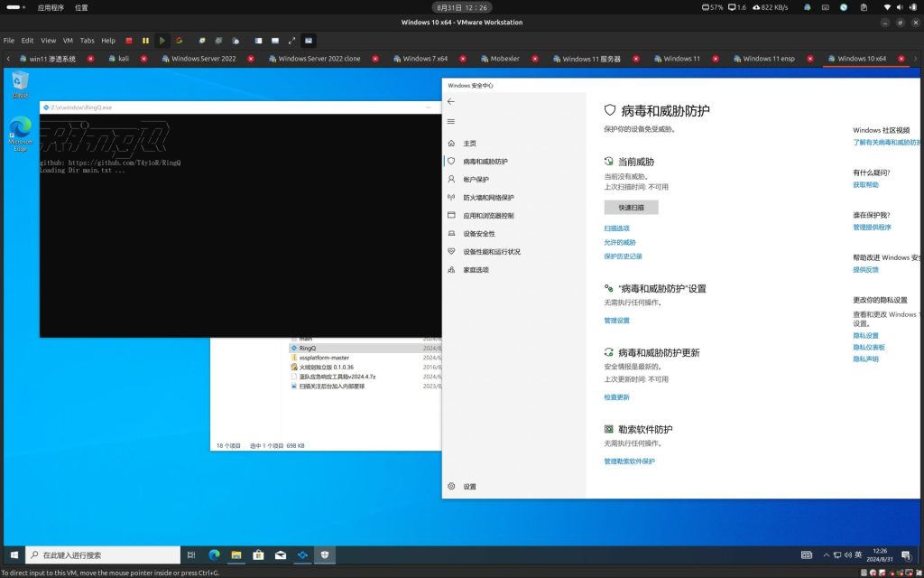Click the touch keyboard tray icon
924x578 pixels.
[807, 555]
